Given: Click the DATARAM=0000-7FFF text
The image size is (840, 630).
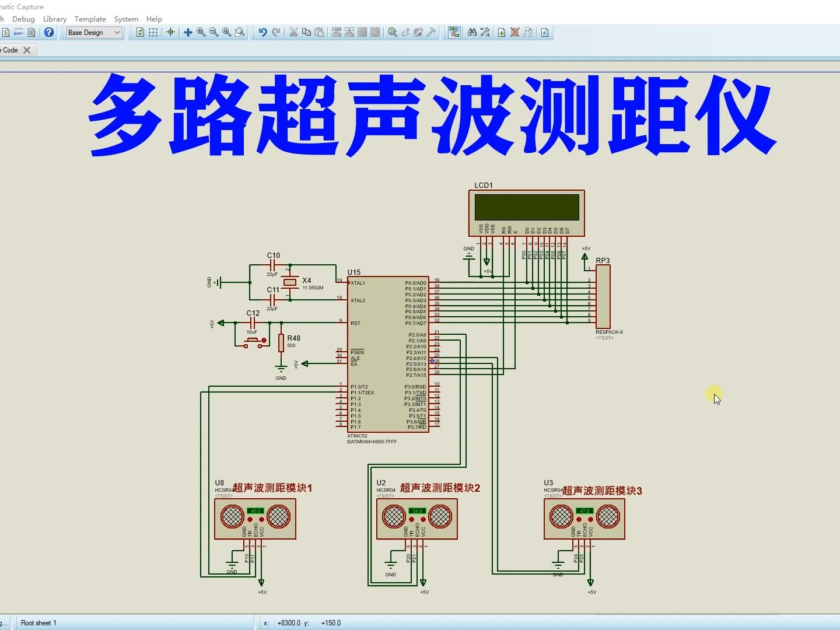Looking at the screenshot, I should (372, 442).
